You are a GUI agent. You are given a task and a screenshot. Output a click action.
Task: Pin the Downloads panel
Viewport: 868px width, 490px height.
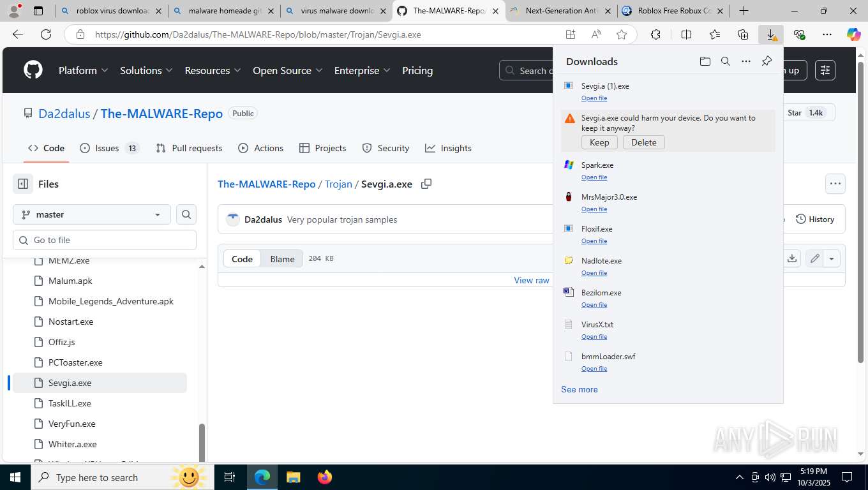767,61
